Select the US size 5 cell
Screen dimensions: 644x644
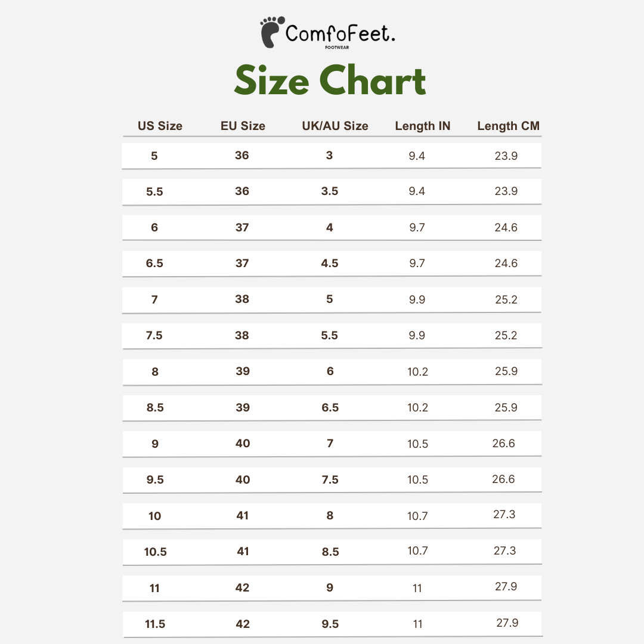pyautogui.click(x=154, y=156)
